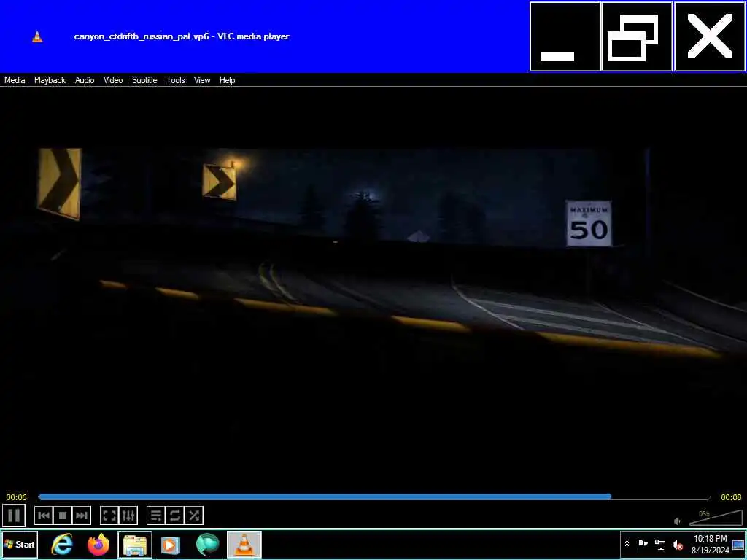The image size is (747, 560).
Task: Open Action Center flag icon
Action: click(643, 544)
